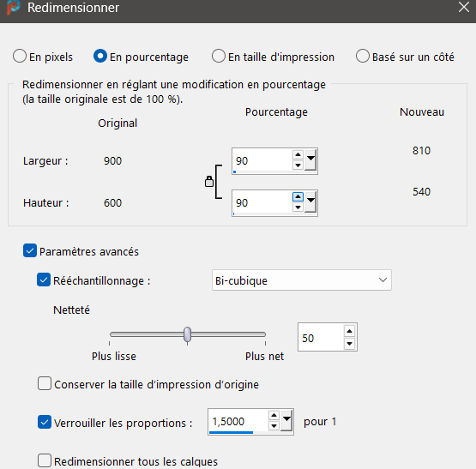Viewport: 476px width, 469px height.
Task: Decrease Netteté value with down arrow
Action: [349, 344]
